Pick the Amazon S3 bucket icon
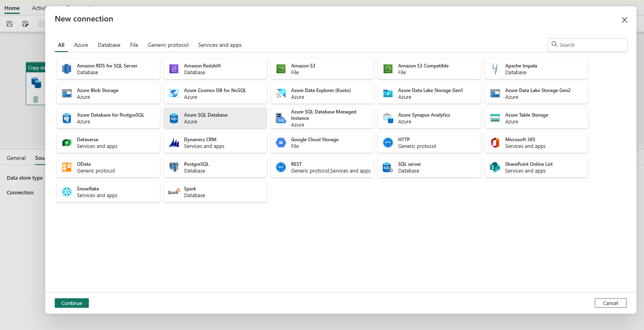 281,69
